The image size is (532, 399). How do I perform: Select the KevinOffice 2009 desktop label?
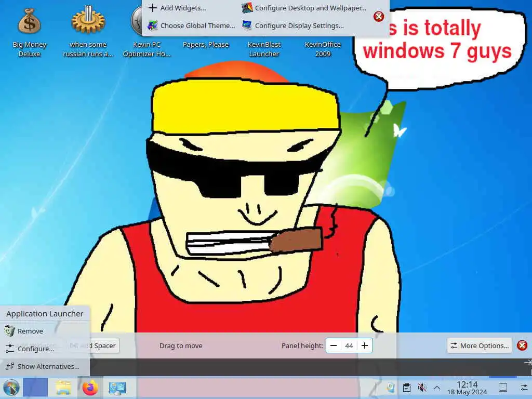point(323,49)
